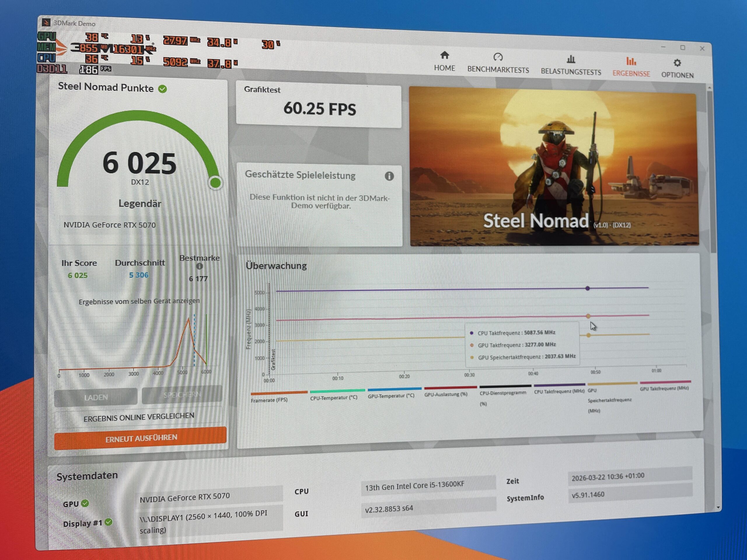Click Ergebnis Online Vergleichen button

(x=139, y=417)
